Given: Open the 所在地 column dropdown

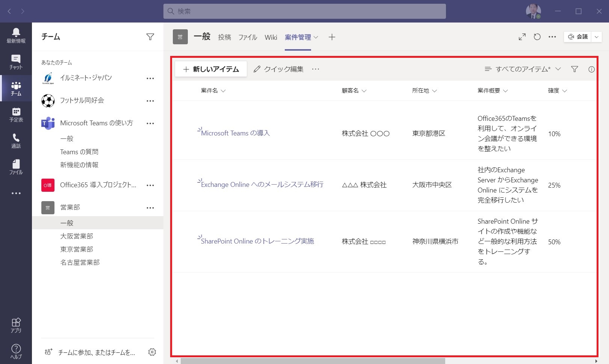Looking at the screenshot, I should [425, 91].
